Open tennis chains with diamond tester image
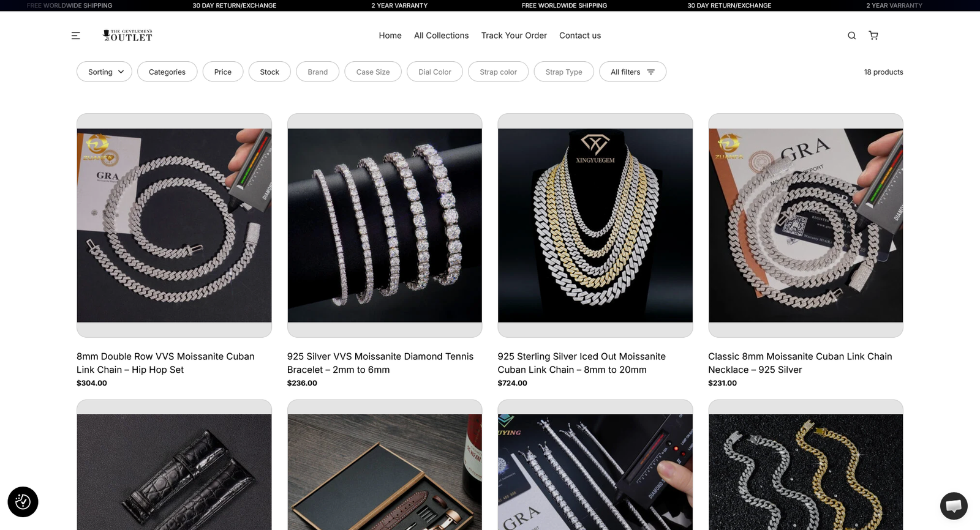980x530 pixels. point(595,465)
